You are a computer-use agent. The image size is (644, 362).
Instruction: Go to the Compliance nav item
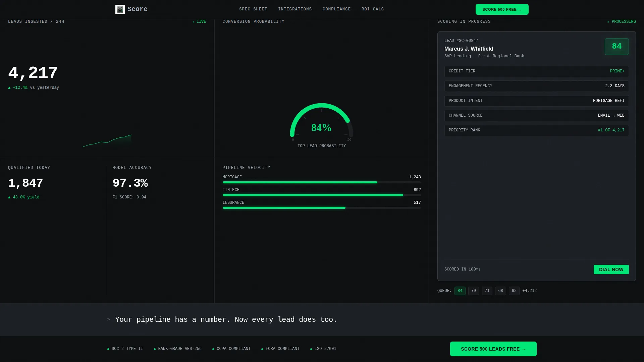click(337, 9)
